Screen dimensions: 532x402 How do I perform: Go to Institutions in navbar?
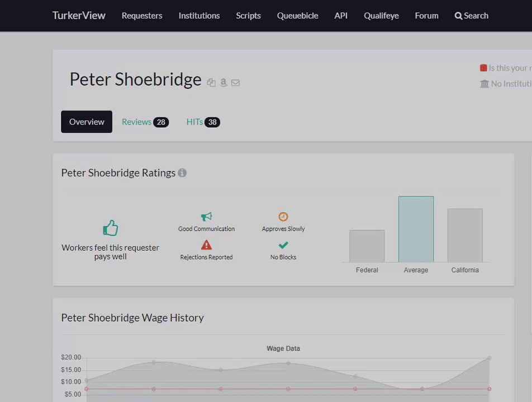[x=199, y=16]
